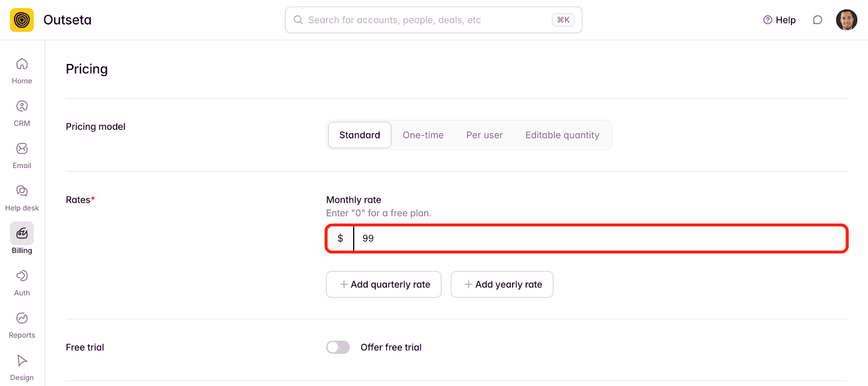
Task: Click Add yearly rate button
Action: 502,285
